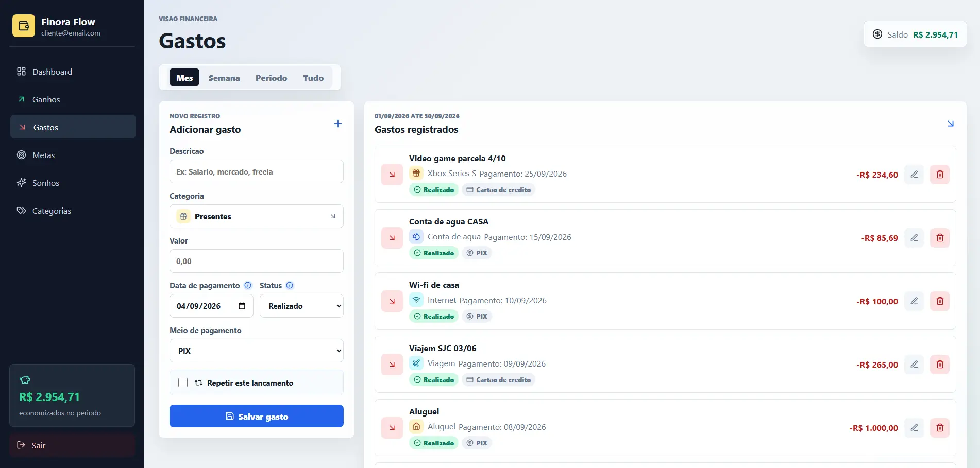Click Pagamento: 10/09/2026 on Wi-fi card
Screen dimensions: 980x468
(x=503, y=300)
